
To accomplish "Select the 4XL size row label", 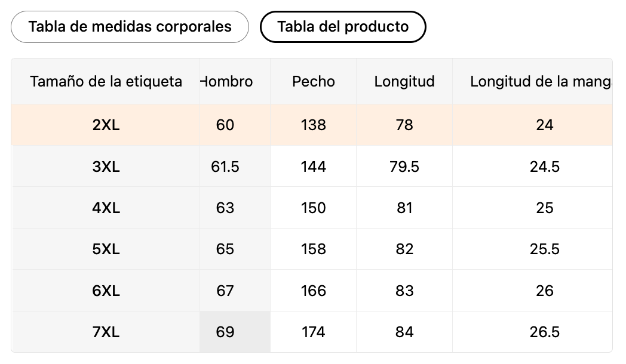I will tap(106, 208).
